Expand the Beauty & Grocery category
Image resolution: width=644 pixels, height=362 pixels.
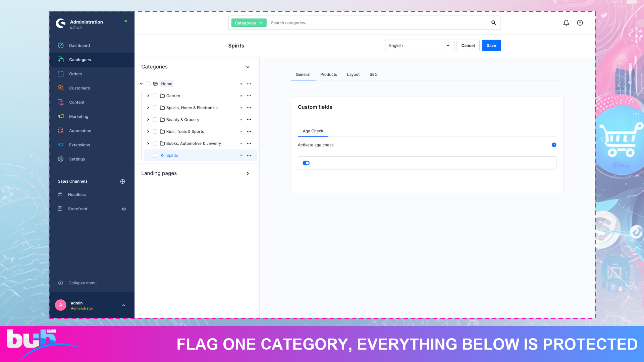(x=148, y=120)
